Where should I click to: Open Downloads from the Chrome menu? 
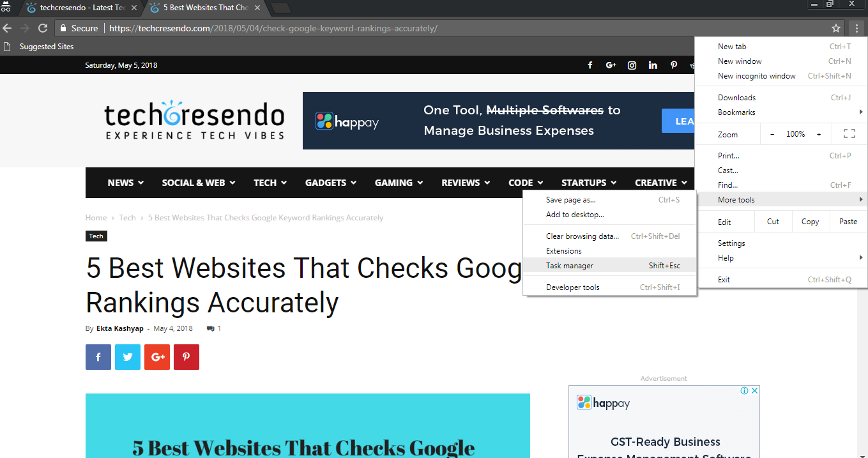[x=781, y=98]
